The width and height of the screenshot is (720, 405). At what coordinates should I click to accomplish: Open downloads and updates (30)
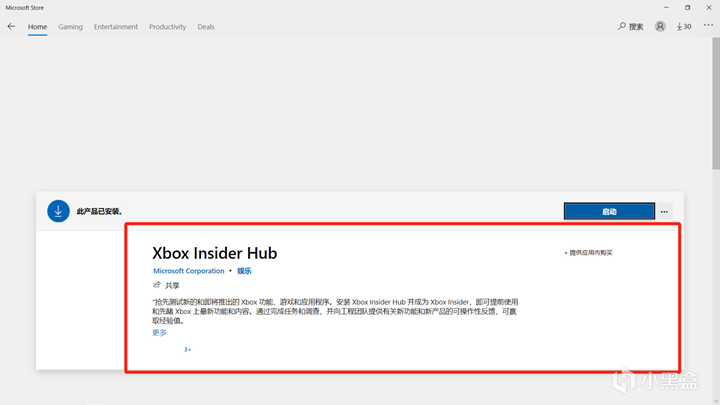(x=684, y=27)
